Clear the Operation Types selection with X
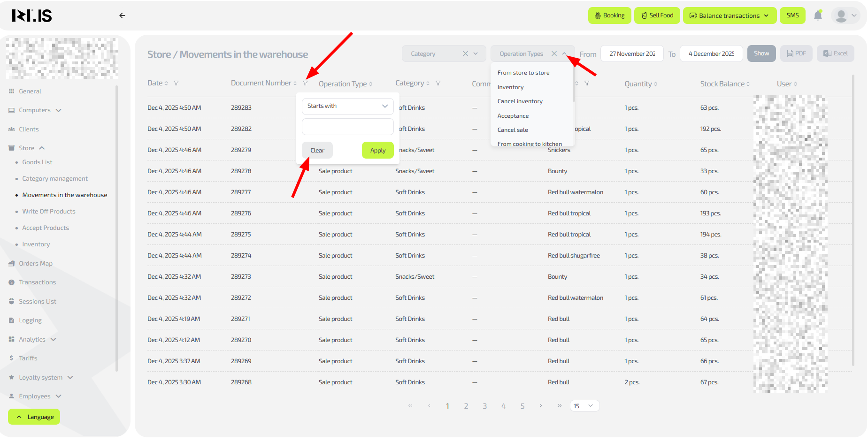Image resolution: width=868 pixels, height=442 pixels. 554,53
